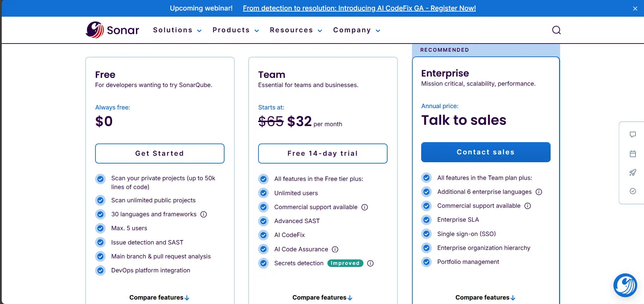Open the circled checkmark sidebar icon
Image resolution: width=644 pixels, height=304 pixels.
[x=633, y=191]
